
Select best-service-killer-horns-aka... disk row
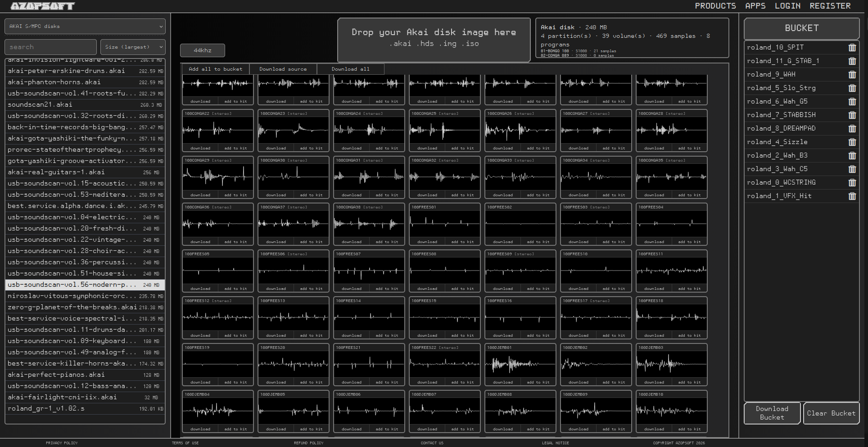click(x=85, y=363)
